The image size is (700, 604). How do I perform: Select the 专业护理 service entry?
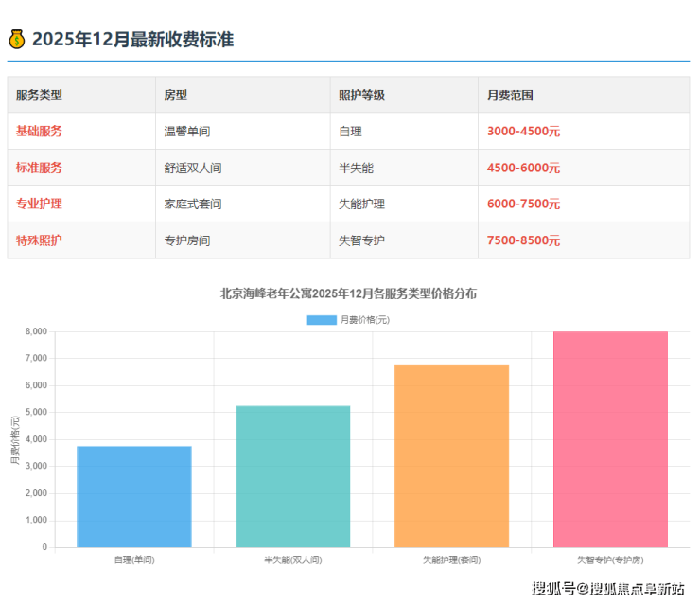(39, 204)
